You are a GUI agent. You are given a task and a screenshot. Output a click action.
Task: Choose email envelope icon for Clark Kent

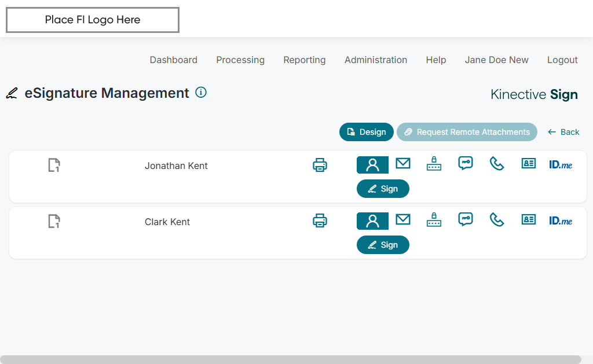tap(403, 219)
